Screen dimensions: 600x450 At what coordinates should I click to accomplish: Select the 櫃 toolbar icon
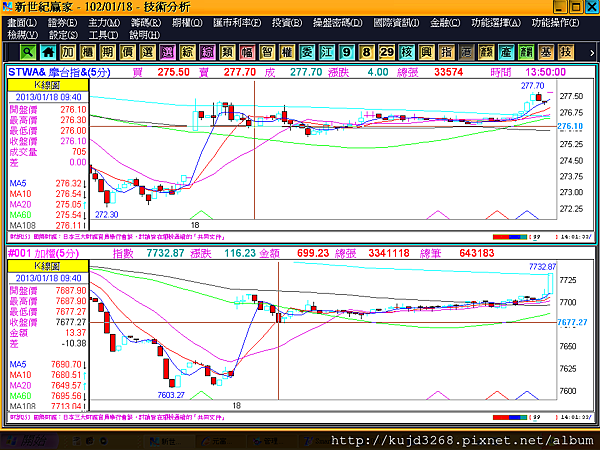pos(88,52)
